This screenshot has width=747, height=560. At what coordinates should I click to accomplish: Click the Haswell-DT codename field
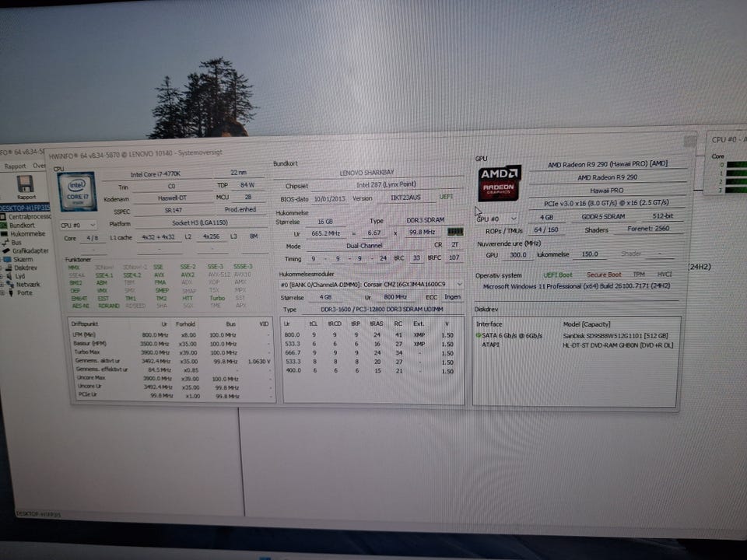pyautogui.click(x=171, y=198)
